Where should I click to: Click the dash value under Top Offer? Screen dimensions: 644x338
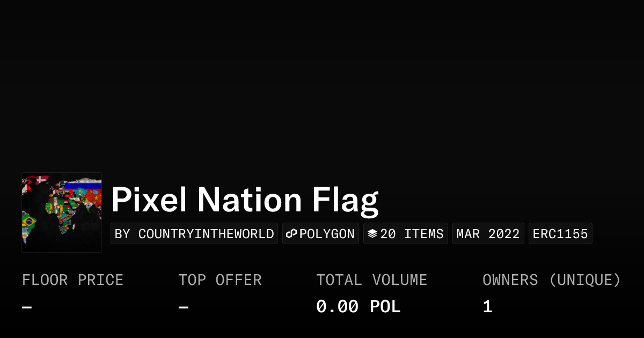coord(184,307)
